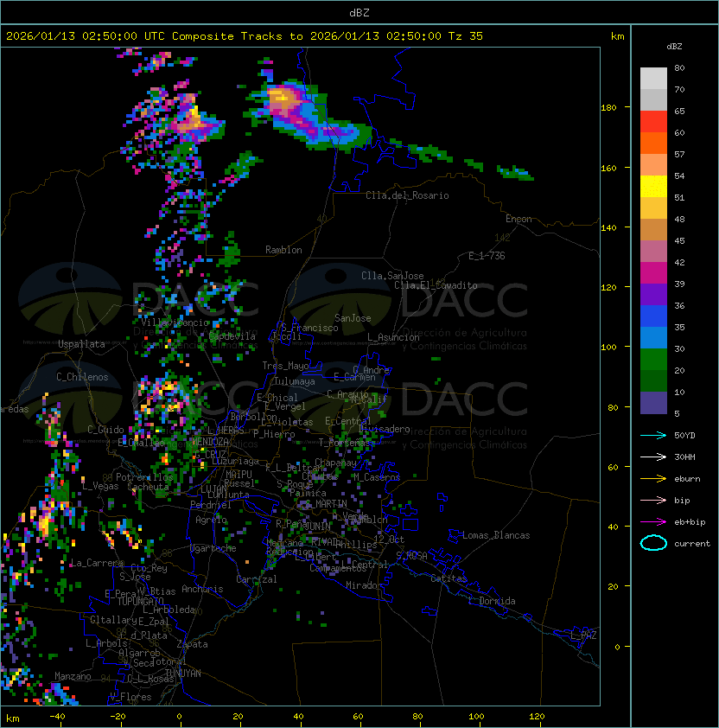Viewport: 719px width, 728px height.
Task: Click the 'Ramblon' map label
Action: pos(283,250)
